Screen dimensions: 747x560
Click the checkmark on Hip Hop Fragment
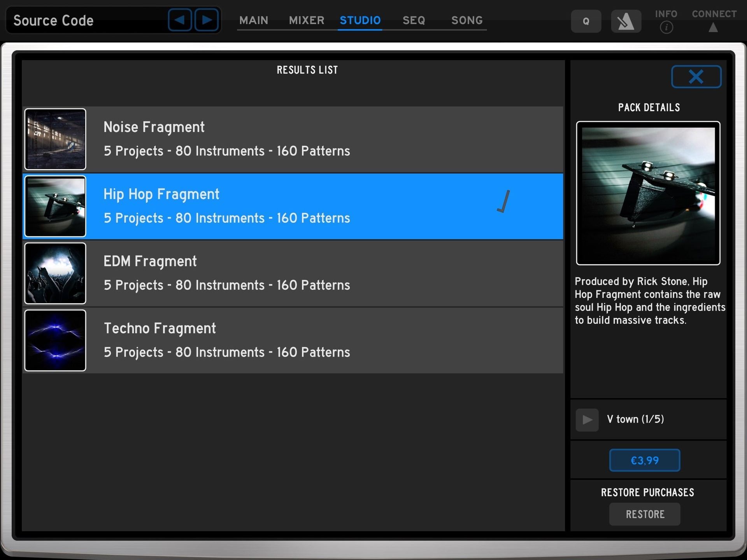pos(503,201)
